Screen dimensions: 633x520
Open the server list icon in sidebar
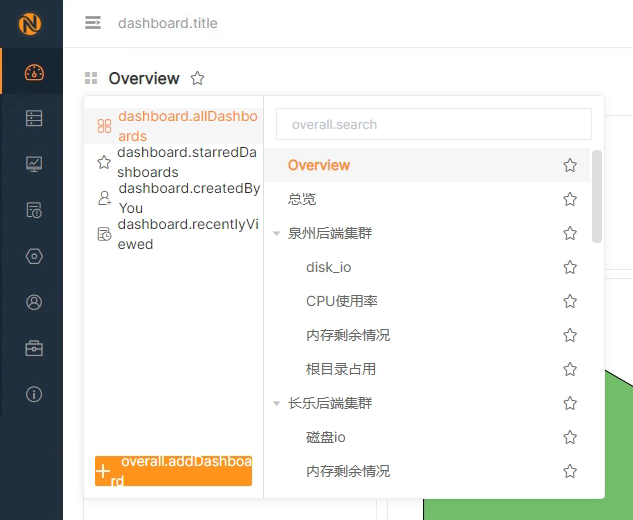point(34,118)
